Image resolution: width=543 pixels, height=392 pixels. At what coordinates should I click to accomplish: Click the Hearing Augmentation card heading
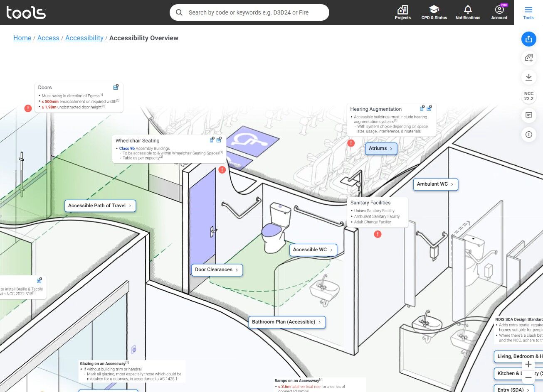(x=376, y=109)
